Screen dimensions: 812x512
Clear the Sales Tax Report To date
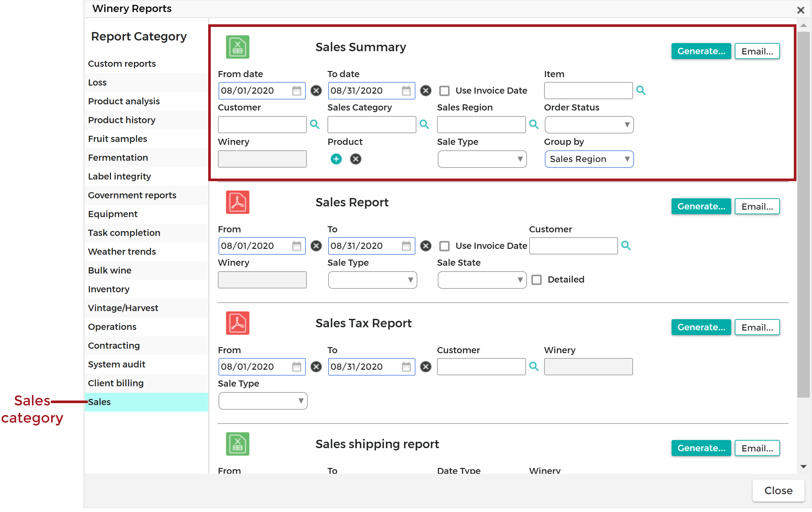coord(425,367)
